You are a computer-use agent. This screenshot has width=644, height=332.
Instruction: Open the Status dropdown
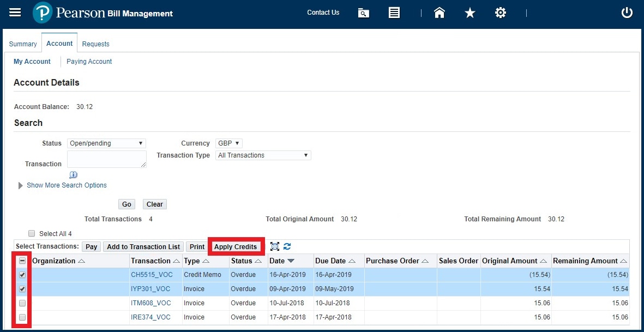(x=106, y=143)
